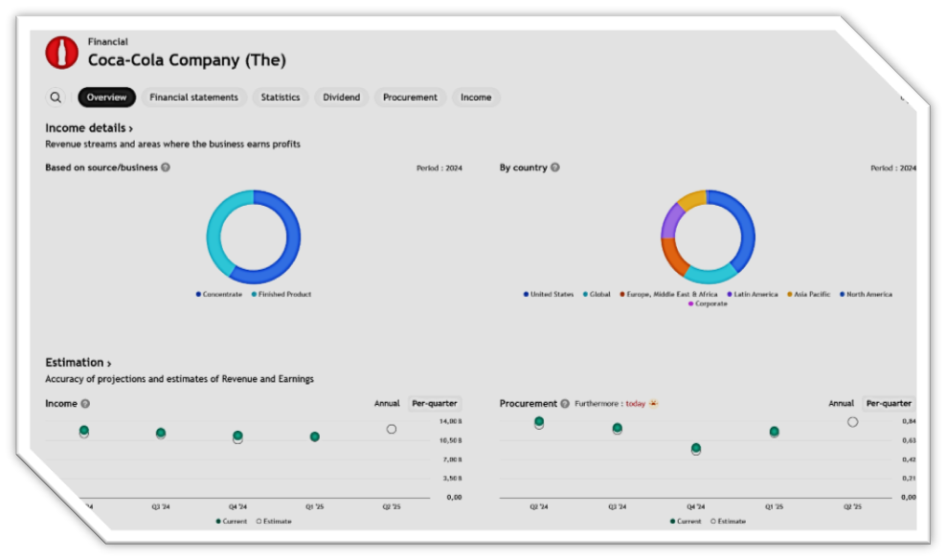Click help icon next to By country
This screenshot has width=947, height=560.
pos(555,168)
